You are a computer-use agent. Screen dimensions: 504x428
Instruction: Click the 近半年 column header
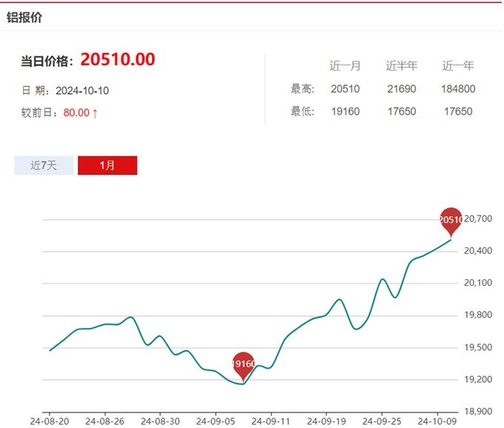[402, 66]
